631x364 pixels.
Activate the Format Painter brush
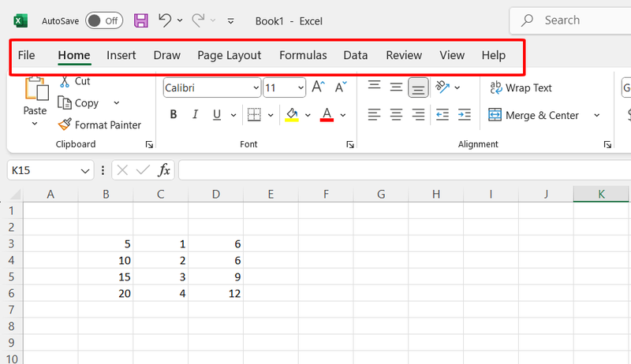coord(100,125)
